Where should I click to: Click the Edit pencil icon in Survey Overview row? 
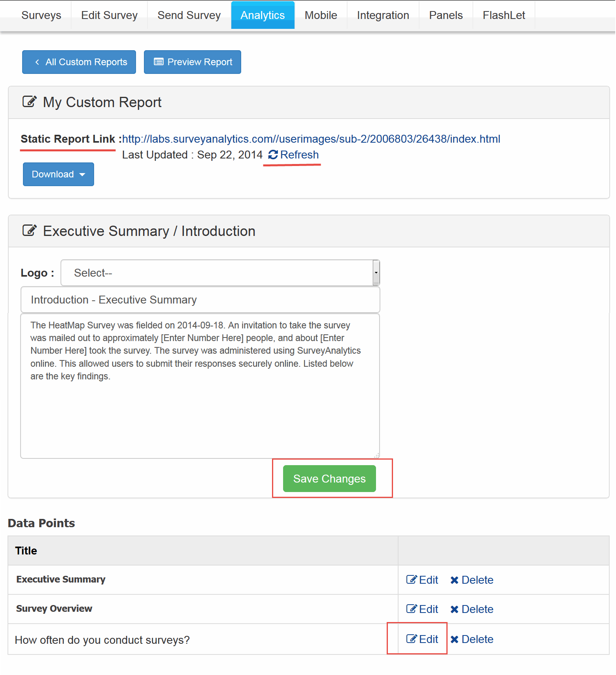[412, 609]
